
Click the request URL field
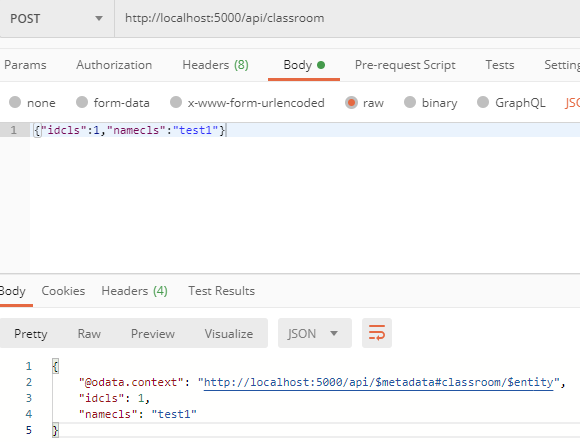[347, 18]
